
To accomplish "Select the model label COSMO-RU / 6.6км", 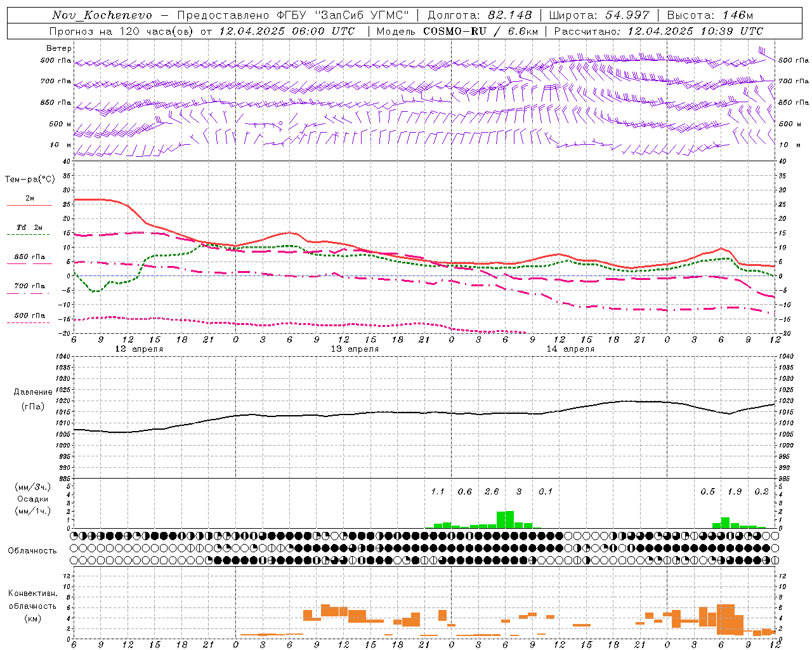I will (480, 31).
